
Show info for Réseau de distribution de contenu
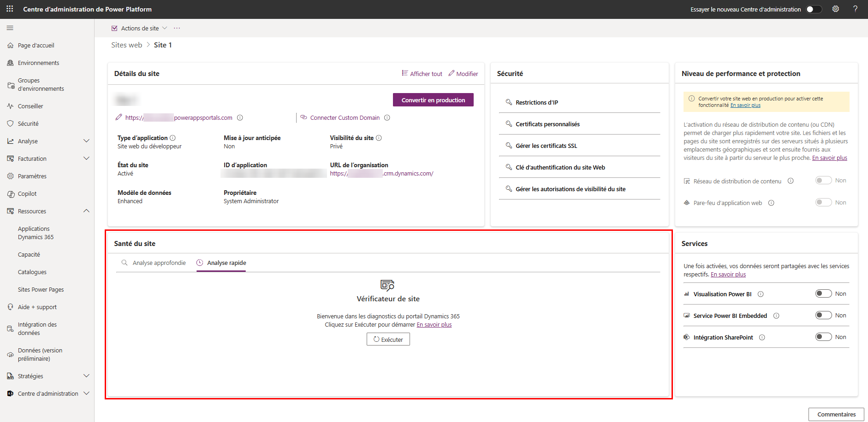click(791, 181)
